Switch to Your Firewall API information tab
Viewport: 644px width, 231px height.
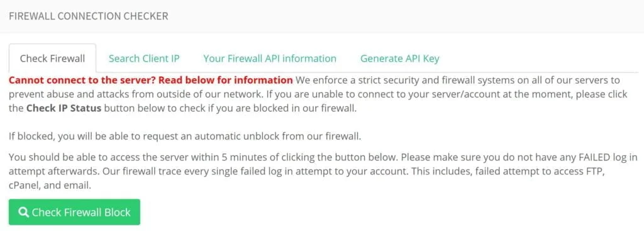click(270, 59)
